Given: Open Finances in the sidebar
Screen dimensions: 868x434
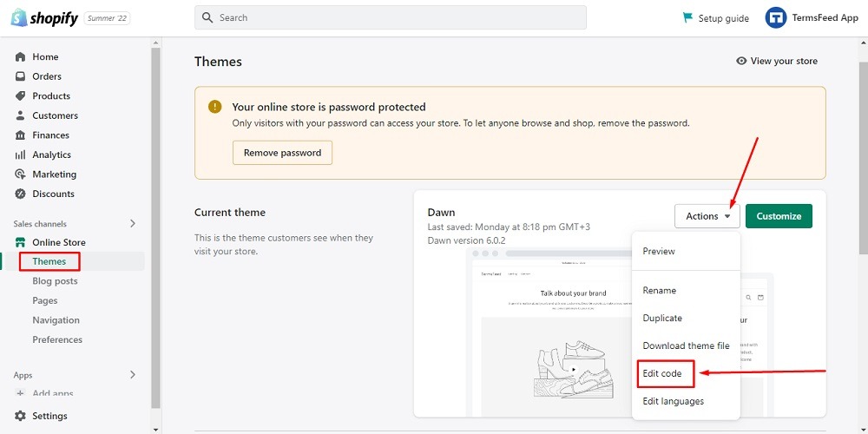Looking at the screenshot, I should pos(51,135).
